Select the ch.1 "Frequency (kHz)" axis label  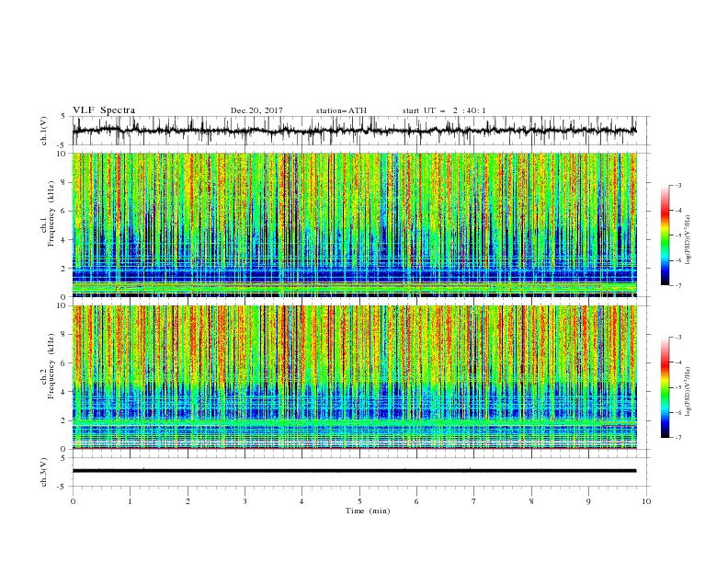coord(51,213)
